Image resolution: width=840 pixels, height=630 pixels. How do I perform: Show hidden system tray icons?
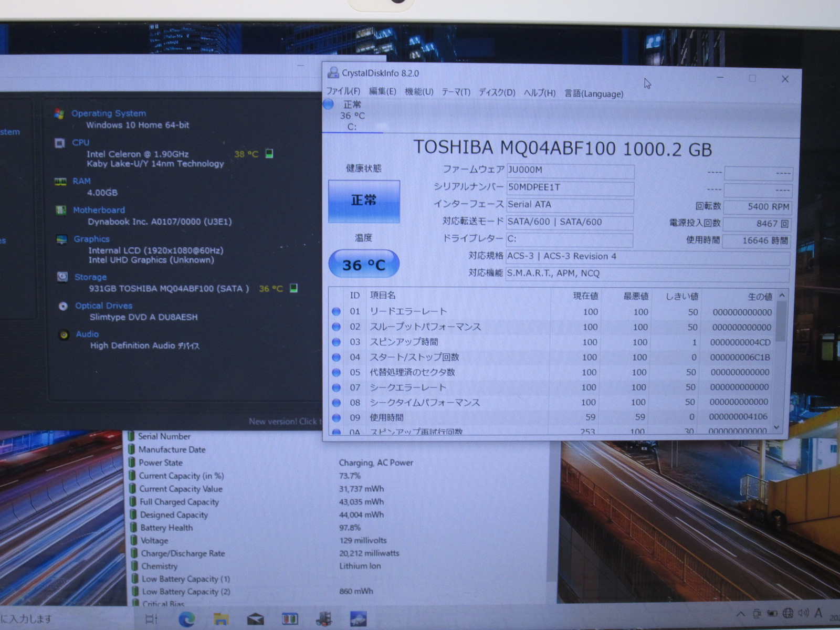tap(740, 614)
